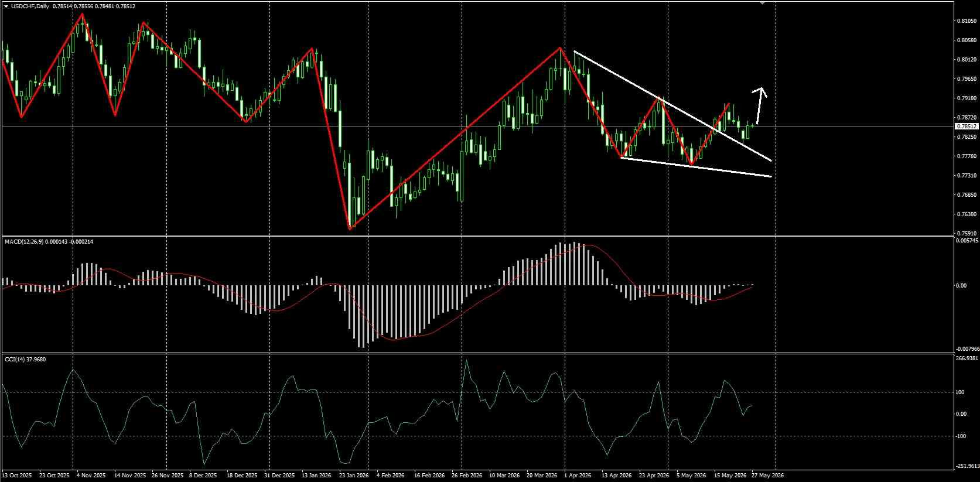
Task: Select the 4 Nov 2025 date label
Action: (91, 476)
